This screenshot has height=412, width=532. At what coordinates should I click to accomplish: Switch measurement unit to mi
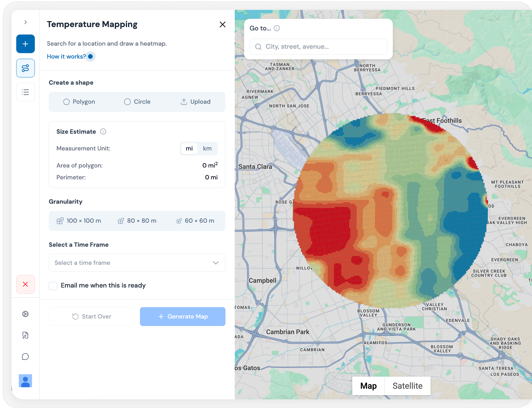pos(189,149)
